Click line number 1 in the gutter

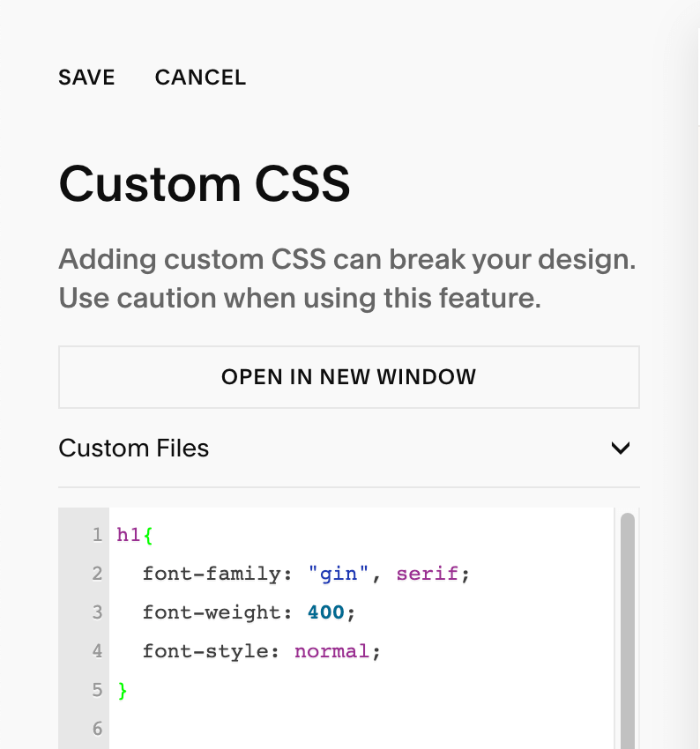click(x=98, y=535)
